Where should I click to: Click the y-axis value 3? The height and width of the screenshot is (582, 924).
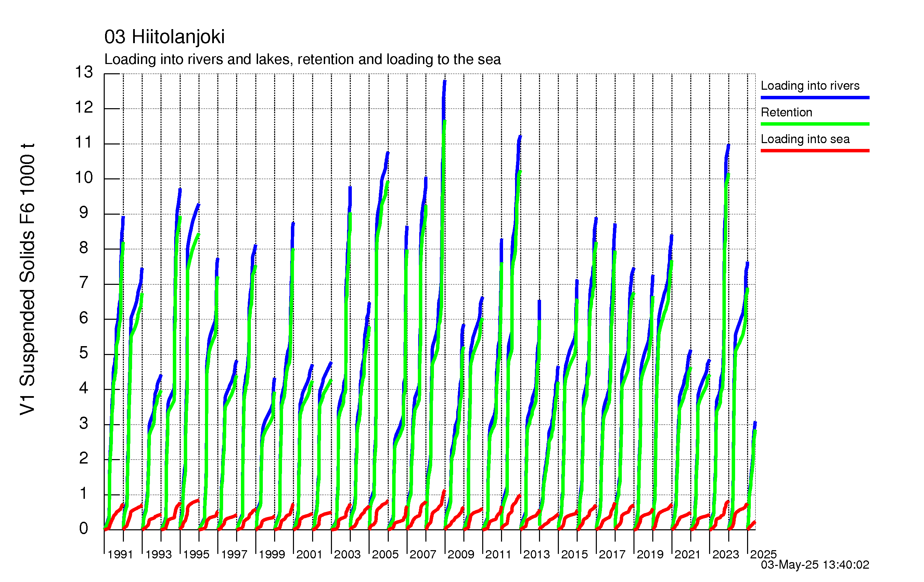[84, 423]
